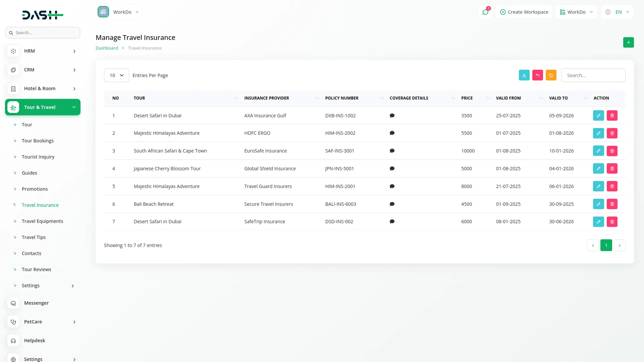This screenshot has height=362, width=644.
Task: Delete the HDFC ERGO insurance row
Action: pyautogui.click(x=612, y=133)
